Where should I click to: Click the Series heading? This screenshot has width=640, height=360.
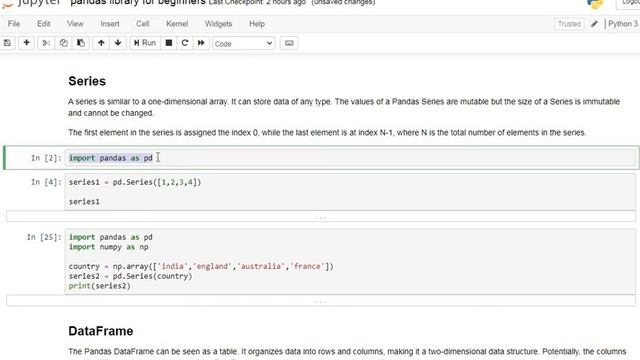87,81
